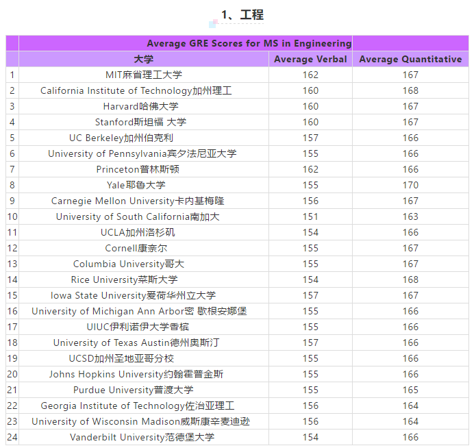The image size is (476, 448).
Task: Select 'UC Berkeley加州伯克利' university name
Action: coord(121,138)
